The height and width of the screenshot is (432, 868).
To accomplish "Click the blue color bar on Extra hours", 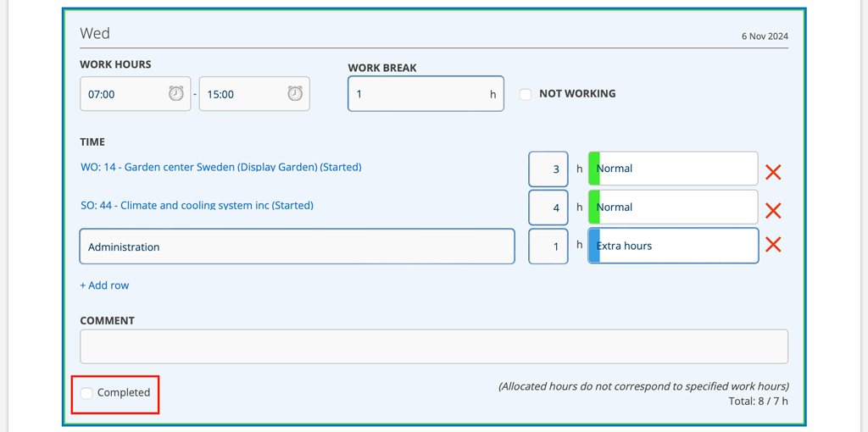I will tap(594, 246).
